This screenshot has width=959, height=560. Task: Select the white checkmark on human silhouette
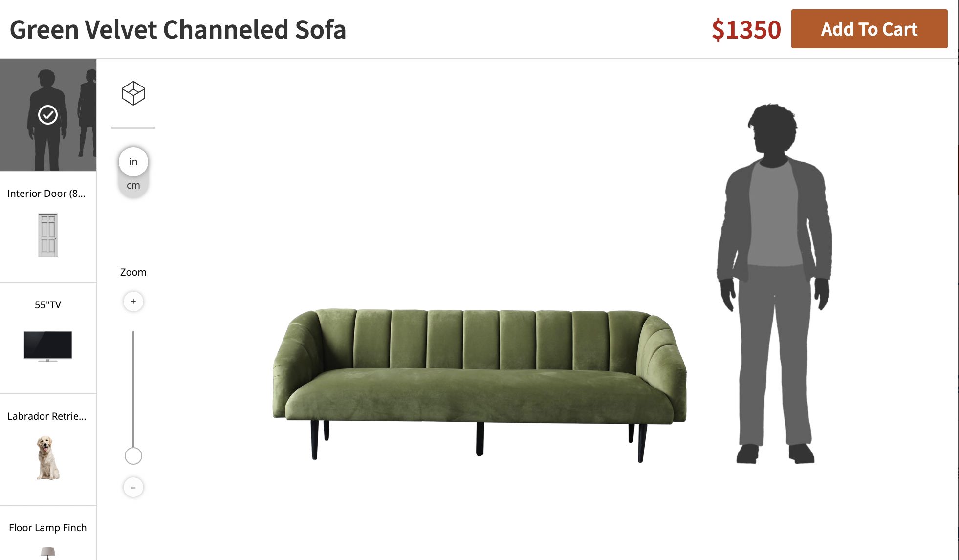coord(48,115)
